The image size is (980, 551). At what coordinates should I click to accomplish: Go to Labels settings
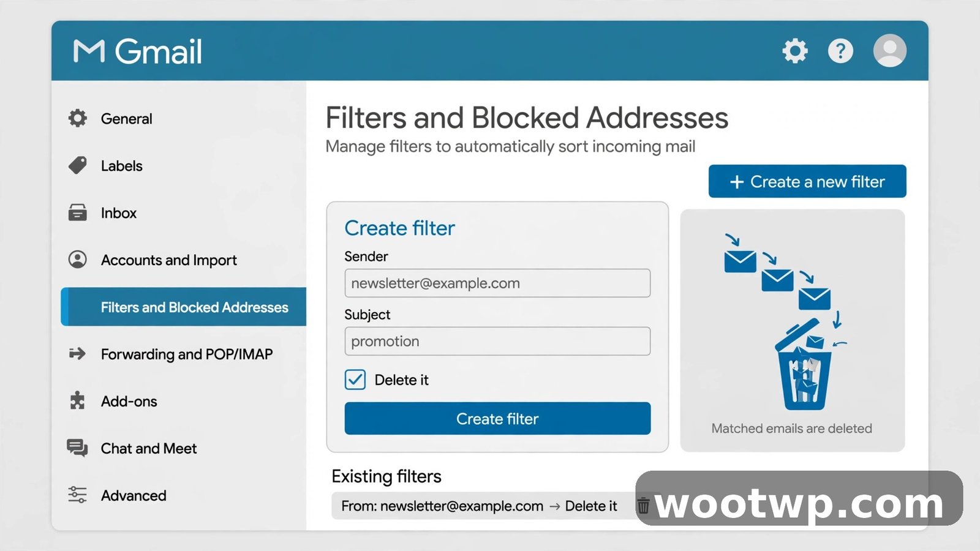coord(121,166)
